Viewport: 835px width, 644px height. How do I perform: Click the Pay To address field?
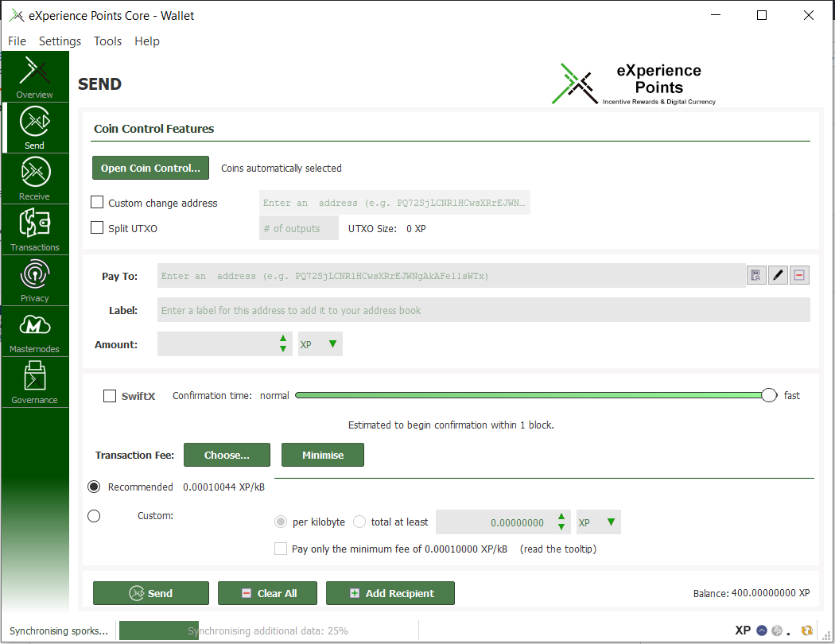451,276
